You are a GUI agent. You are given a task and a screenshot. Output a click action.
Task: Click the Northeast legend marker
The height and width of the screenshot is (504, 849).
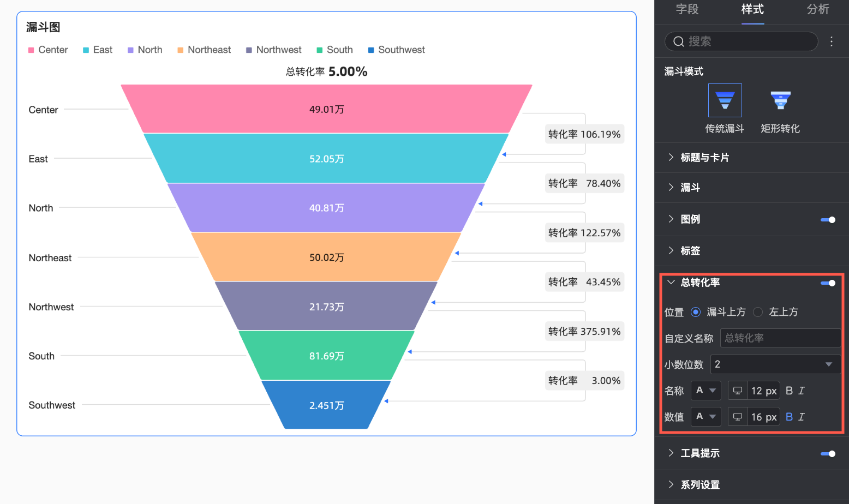pos(181,50)
